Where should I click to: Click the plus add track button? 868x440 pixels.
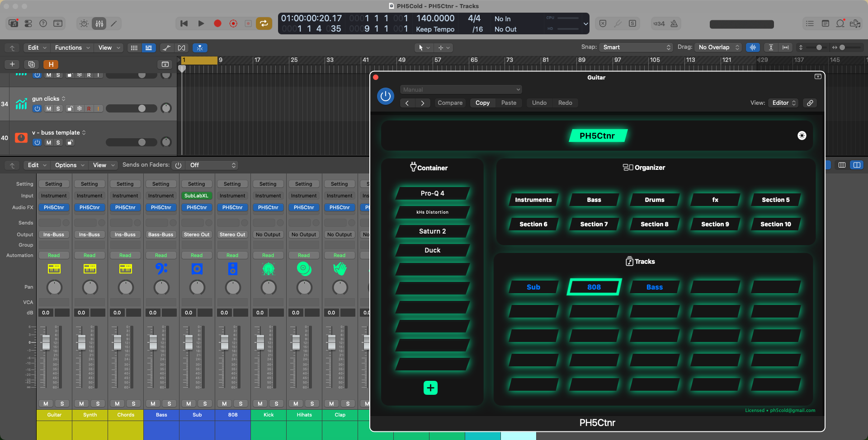pyautogui.click(x=12, y=64)
